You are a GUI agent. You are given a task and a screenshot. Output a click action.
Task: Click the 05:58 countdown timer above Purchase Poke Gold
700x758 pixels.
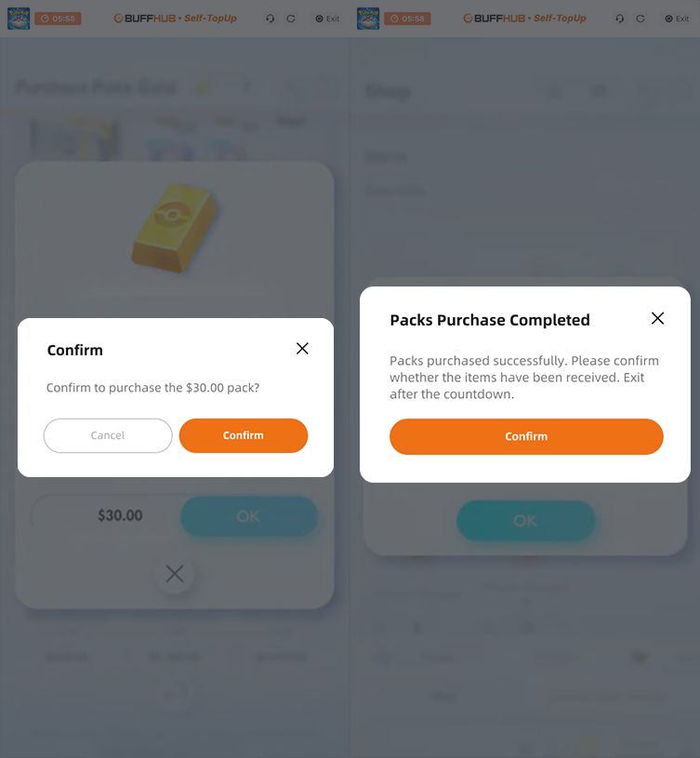coord(58,19)
